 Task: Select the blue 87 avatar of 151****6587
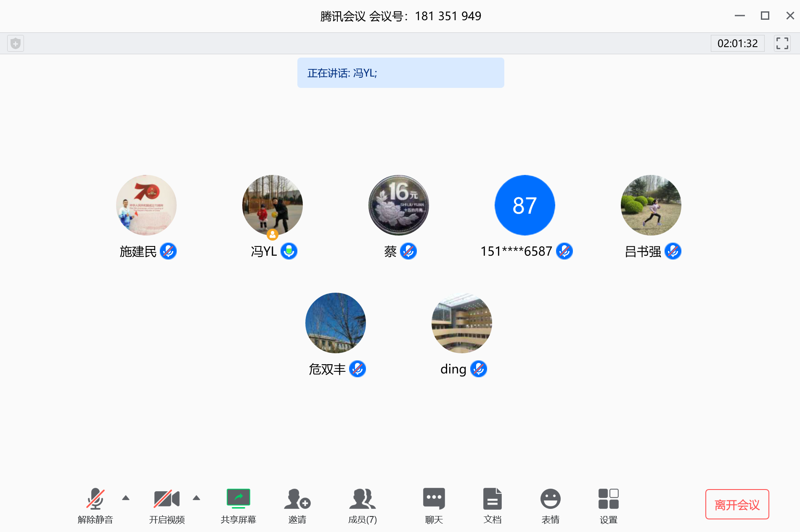coord(525,205)
